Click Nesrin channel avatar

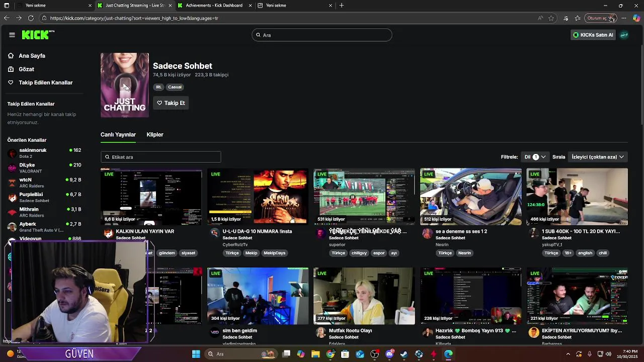click(x=427, y=233)
